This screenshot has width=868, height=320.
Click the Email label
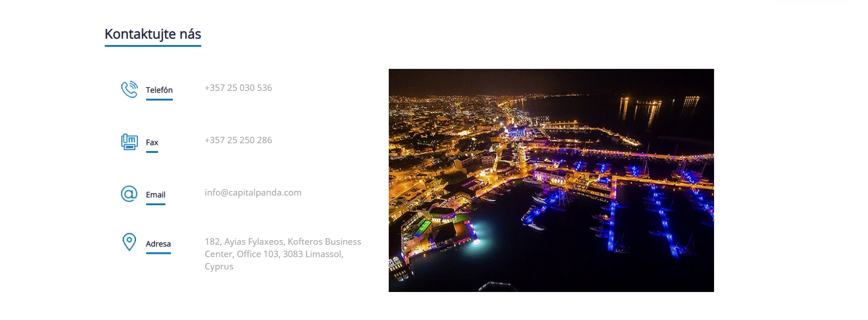click(155, 195)
